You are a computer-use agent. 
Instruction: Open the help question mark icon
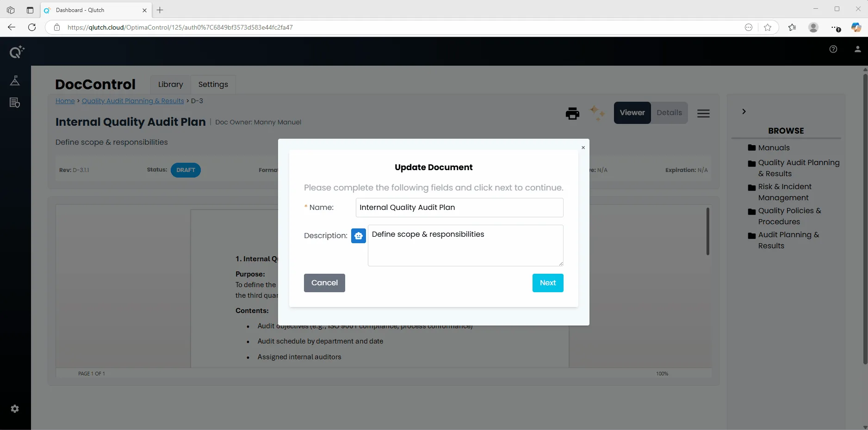tap(833, 49)
